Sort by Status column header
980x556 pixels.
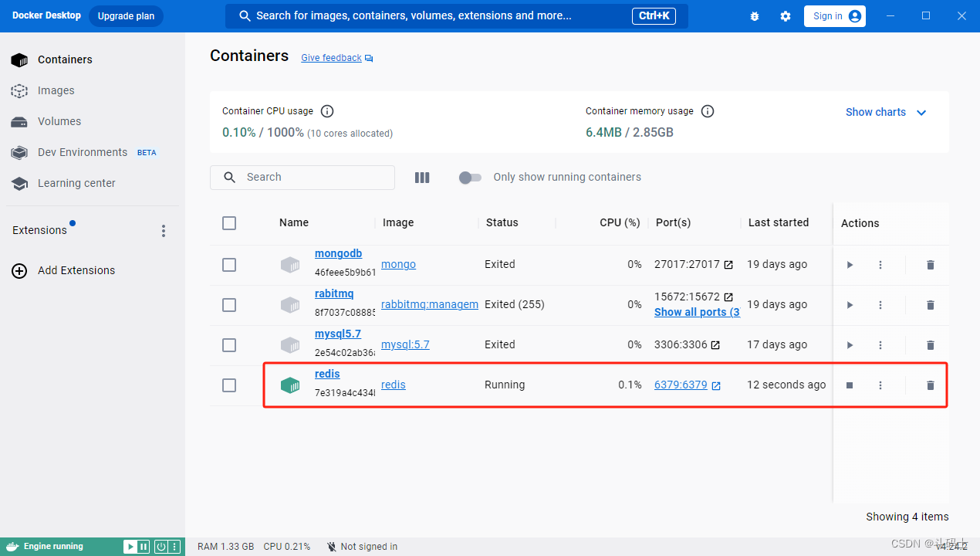pyautogui.click(x=502, y=222)
